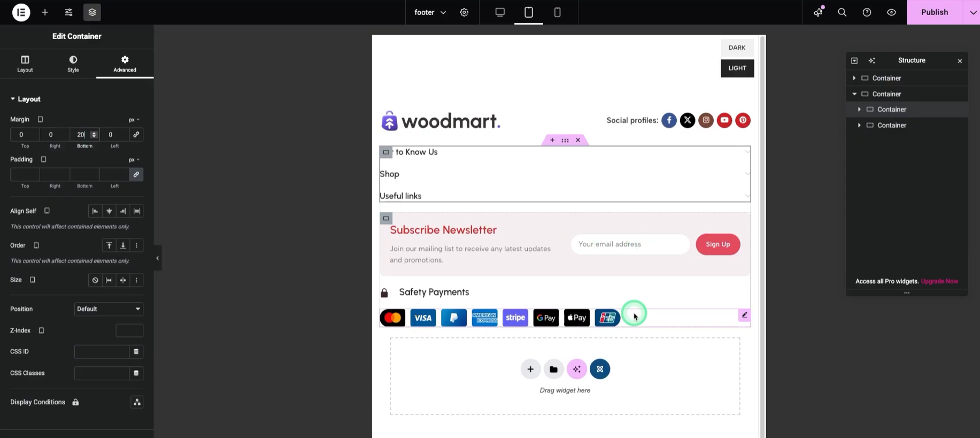
Task: Toggle Order responsive device control
Action: point(36,245)
